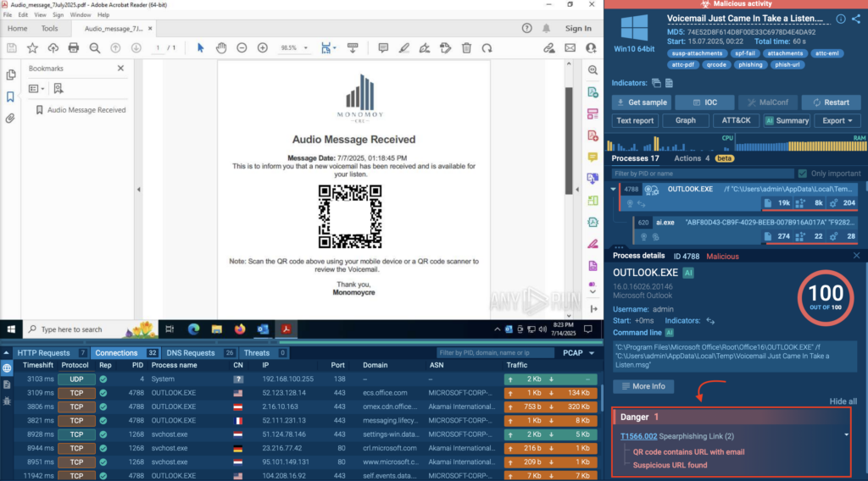Select the Hand pan tool in Acrobat
This screenshot has height=481, width=868.
click(x=220, y=48)
